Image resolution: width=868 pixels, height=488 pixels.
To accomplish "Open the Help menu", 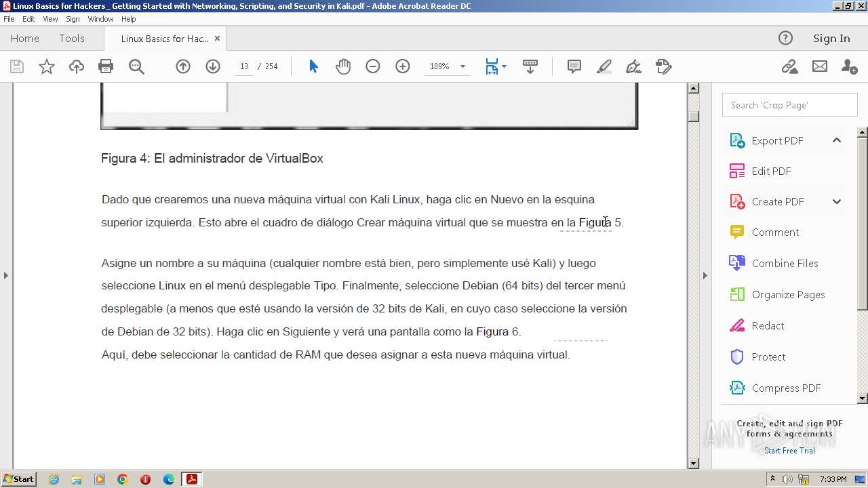I will click(x=128, y=19).
